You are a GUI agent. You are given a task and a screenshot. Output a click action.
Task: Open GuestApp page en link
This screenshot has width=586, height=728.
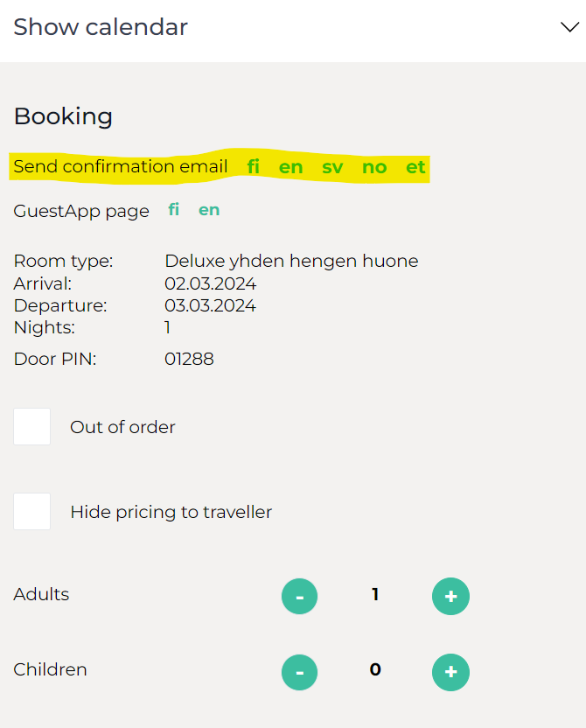pos(209,210)
